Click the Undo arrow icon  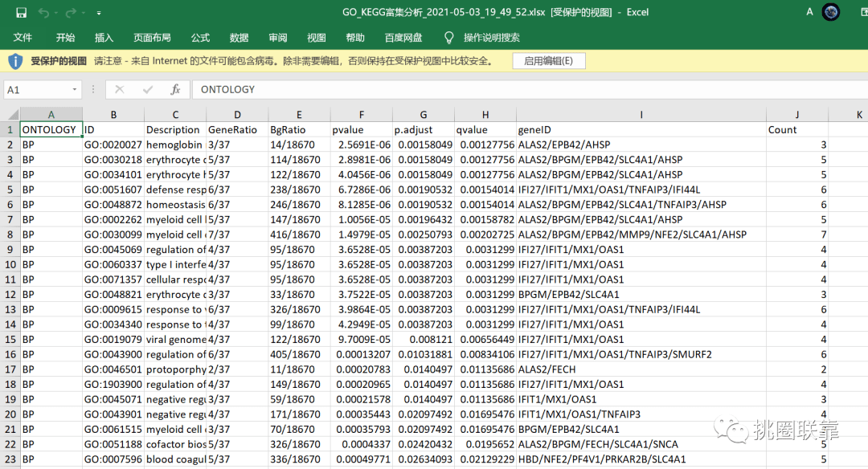(43, 12)
